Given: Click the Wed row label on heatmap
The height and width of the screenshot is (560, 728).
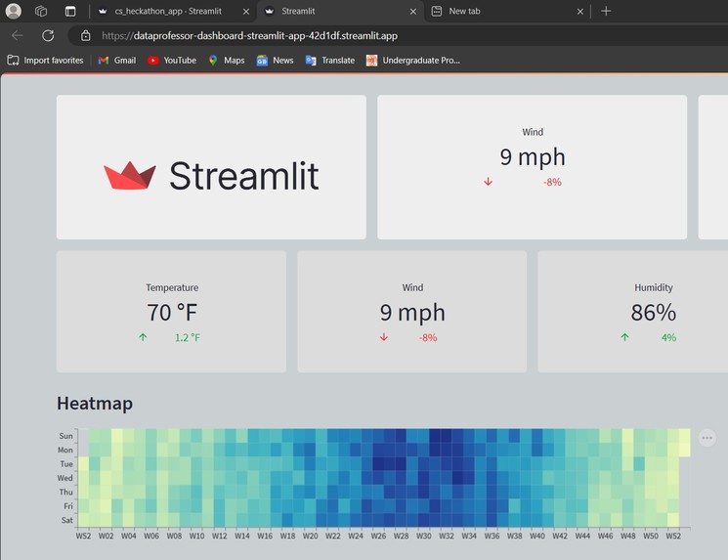Looking at the screenshot, I should 65,478.
